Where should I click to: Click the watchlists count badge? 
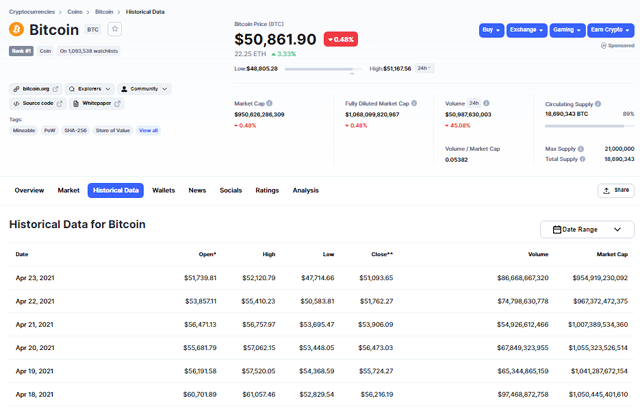(89, 51)
